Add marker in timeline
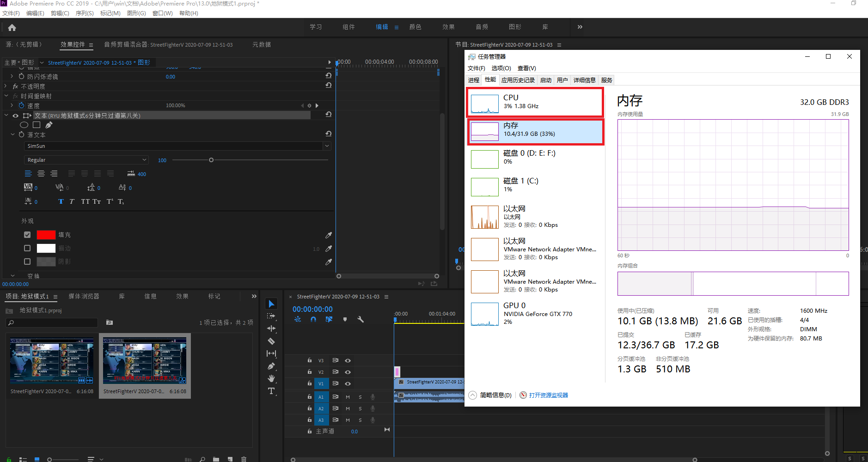 345,319
